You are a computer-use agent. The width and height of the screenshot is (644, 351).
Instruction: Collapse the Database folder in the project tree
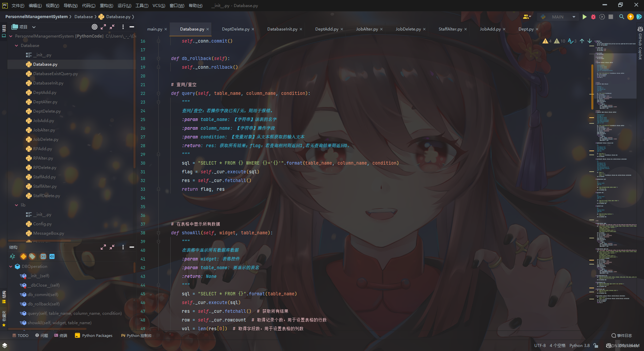pos(16,46)
